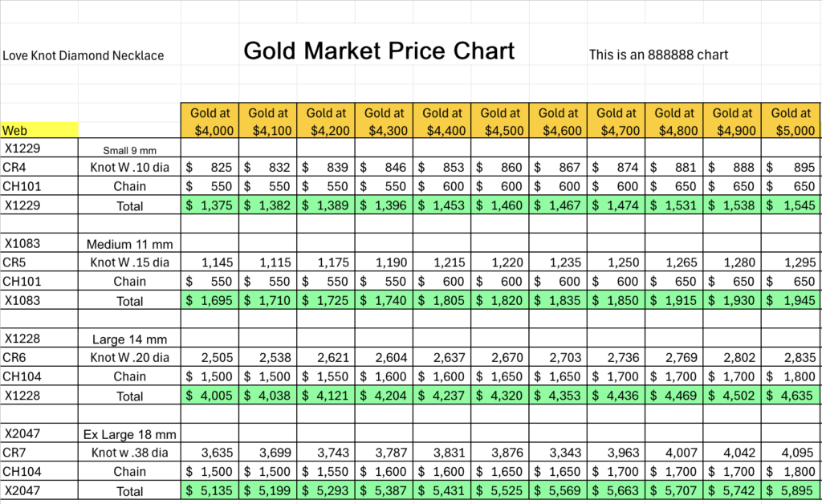Click the "Ex Large 18 mm" cell
This screenshot has width=822, height=504.
coord(129,434)
